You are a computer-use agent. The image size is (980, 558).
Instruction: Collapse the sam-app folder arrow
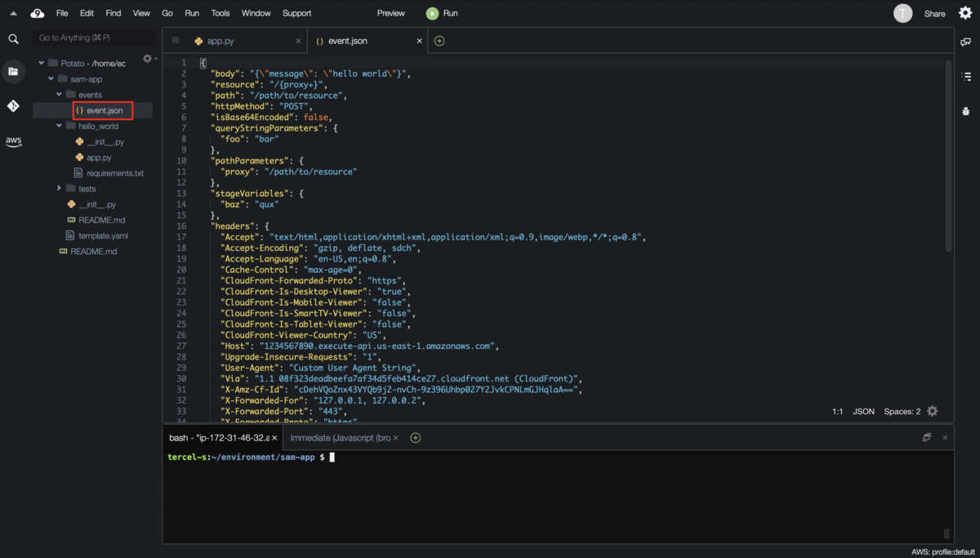point(51,79)
